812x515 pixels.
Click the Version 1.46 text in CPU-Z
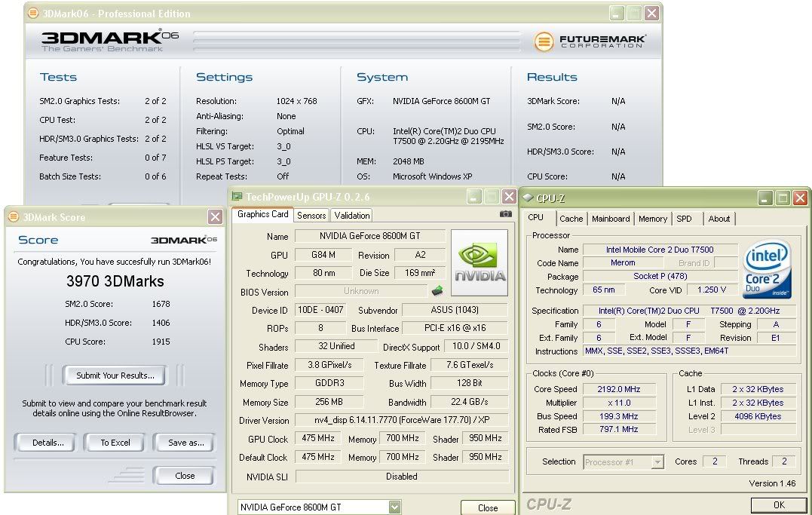772,483
